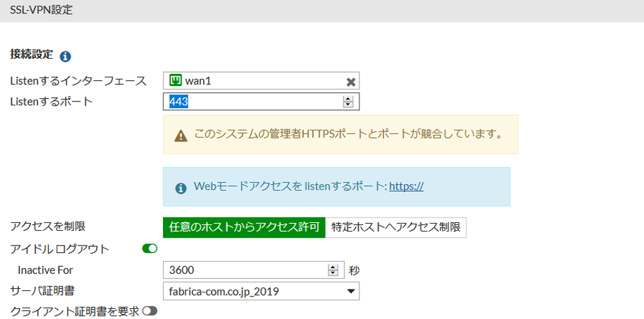Click the info icon beside 接続設定
Viewport: 644px width, 319px height.
65,56
